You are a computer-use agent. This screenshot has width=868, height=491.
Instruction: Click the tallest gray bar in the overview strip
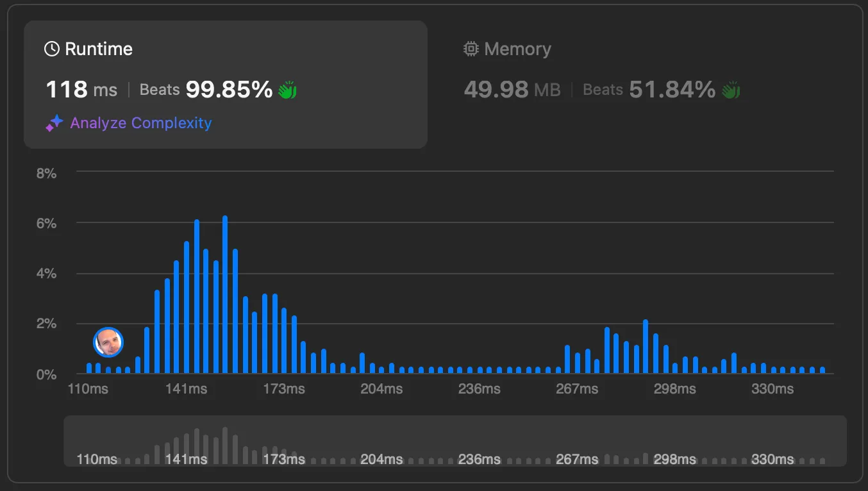225,445
